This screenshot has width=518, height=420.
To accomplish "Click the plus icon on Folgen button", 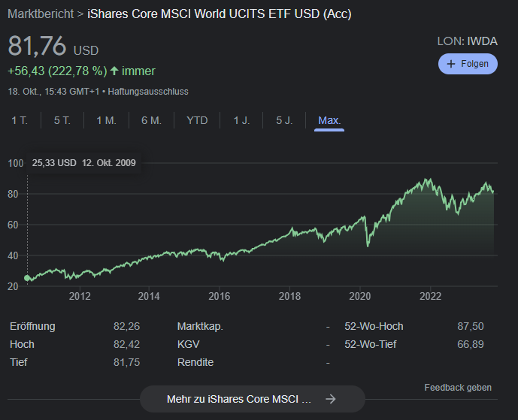I will [451, 64].
